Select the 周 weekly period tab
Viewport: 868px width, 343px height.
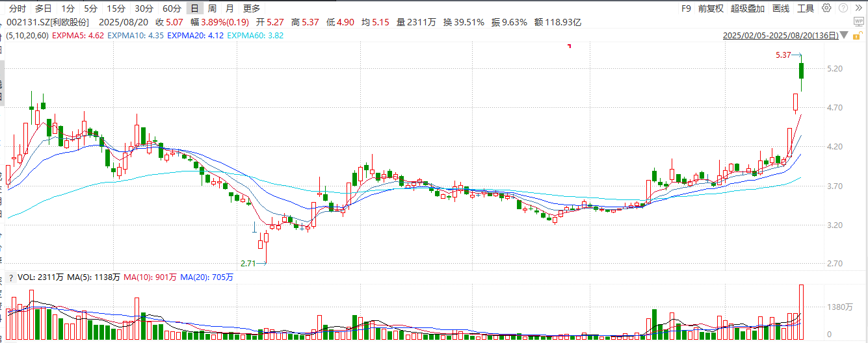coord(212,8)
